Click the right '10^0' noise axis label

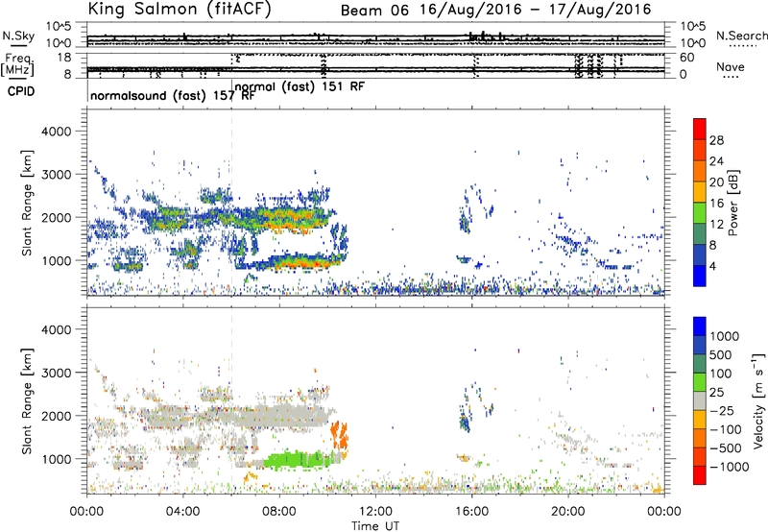coord(693,43)
